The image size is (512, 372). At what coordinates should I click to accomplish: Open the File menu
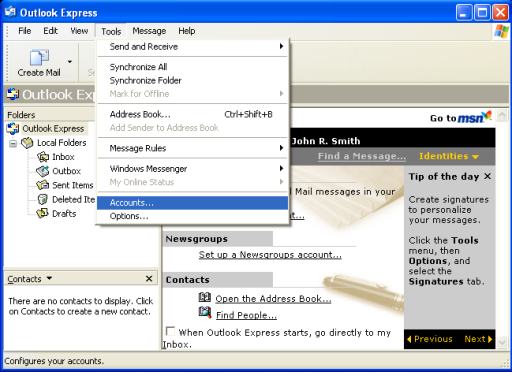25,31
